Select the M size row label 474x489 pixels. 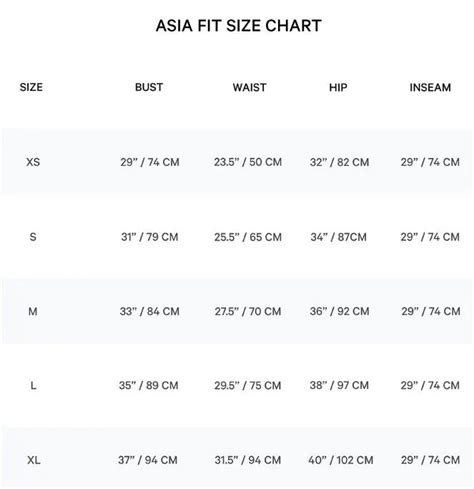[33, 311]
